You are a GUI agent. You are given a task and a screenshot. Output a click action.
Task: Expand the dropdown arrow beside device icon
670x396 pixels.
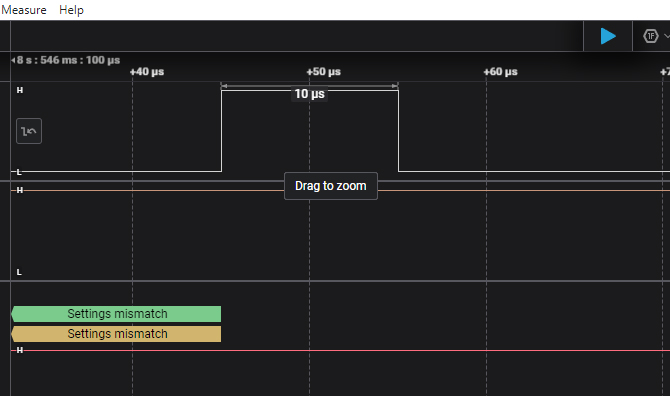point(667,36)
